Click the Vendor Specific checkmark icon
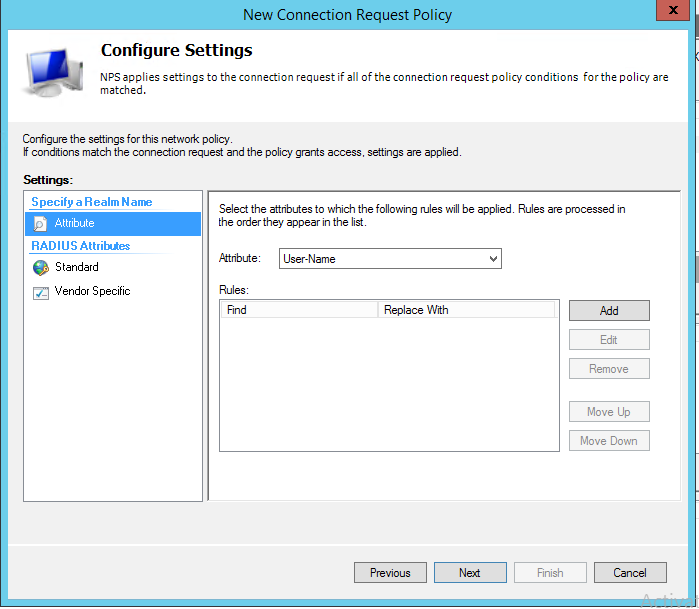 (40, 292)
